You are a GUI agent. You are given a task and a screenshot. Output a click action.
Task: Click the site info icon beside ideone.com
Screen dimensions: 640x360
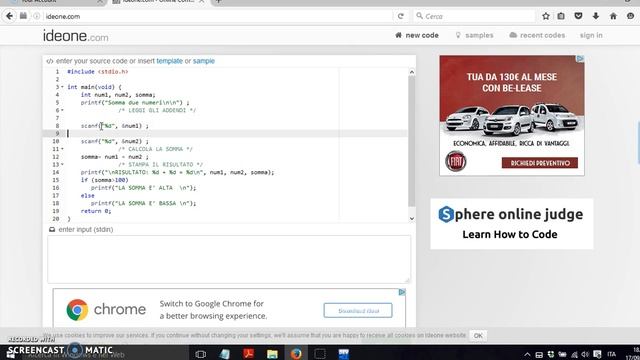(36, 16)
